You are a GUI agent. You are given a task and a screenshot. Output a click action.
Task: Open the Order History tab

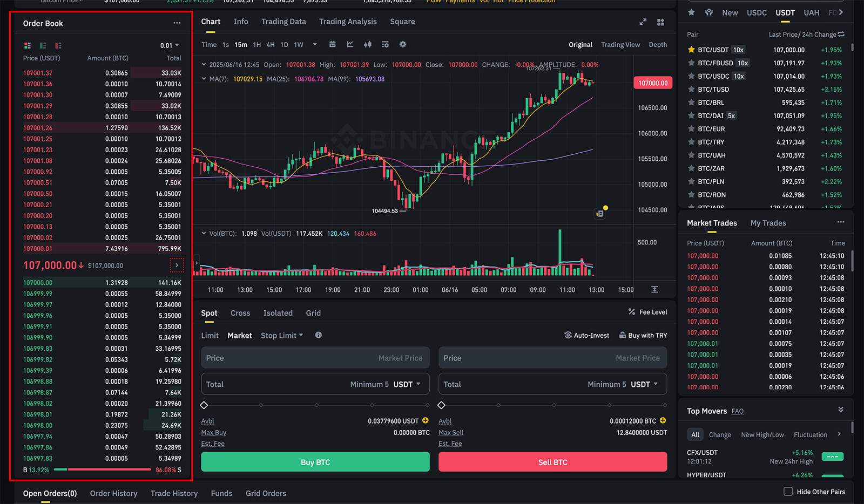click(113, 493)
